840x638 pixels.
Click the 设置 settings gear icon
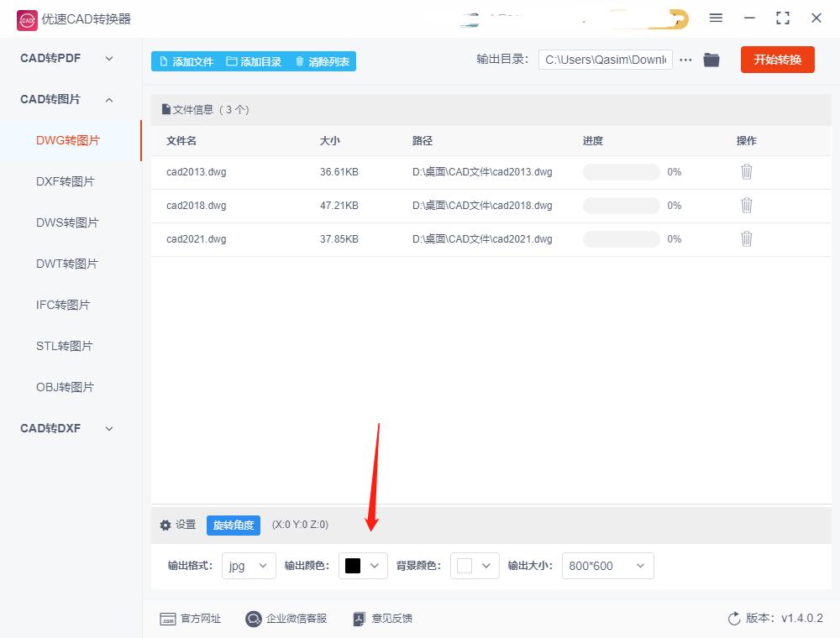tap(165, 525)
